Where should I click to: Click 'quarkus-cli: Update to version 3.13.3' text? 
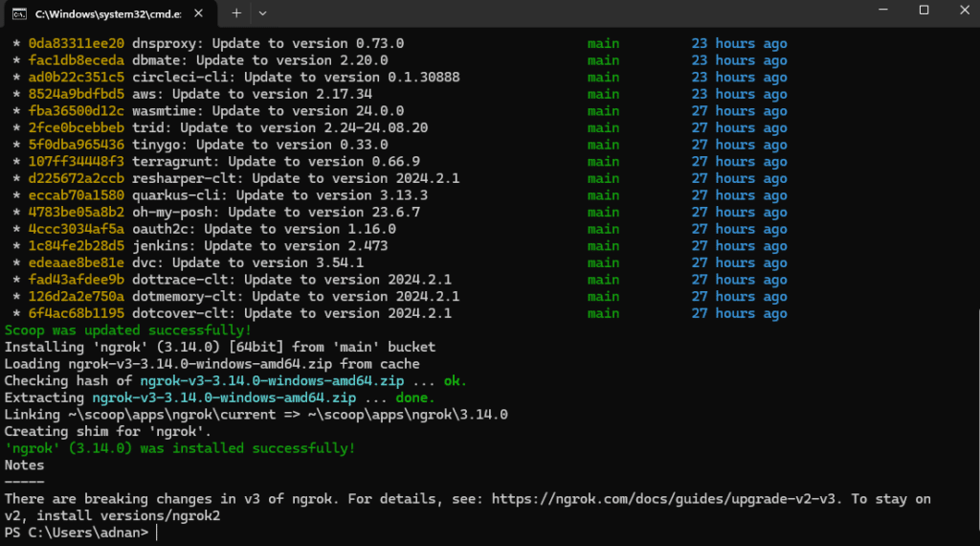[x=280, y=195]
